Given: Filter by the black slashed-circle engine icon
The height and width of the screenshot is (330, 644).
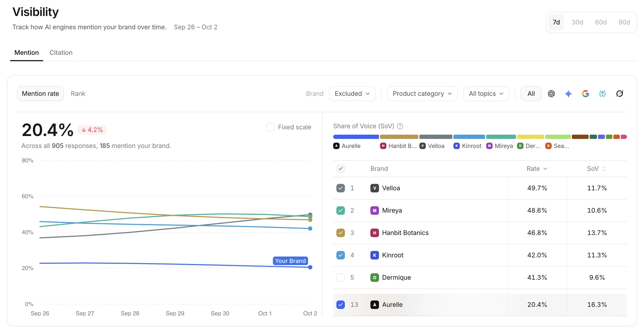Looking at the screenshot, I should point(620,94).
